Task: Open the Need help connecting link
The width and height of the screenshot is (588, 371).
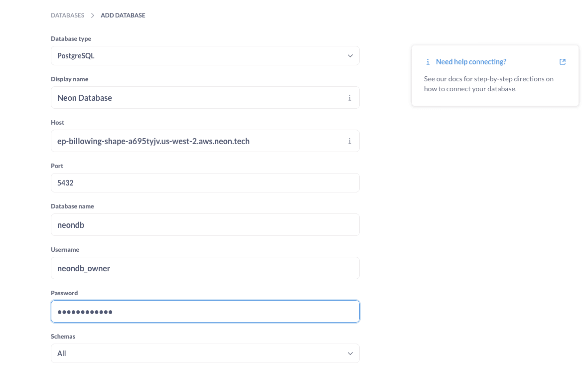Action: click(x=471, y=61)
